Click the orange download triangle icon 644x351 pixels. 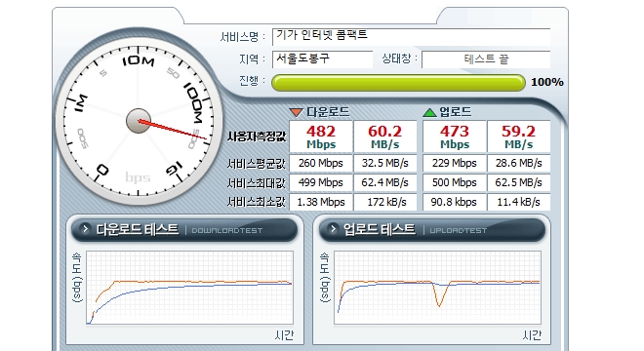point(296,112)
